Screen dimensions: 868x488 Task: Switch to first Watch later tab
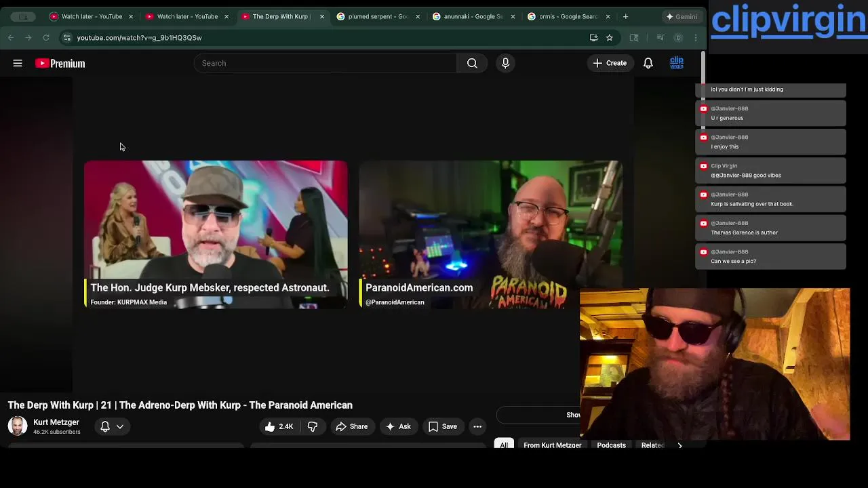92,16
